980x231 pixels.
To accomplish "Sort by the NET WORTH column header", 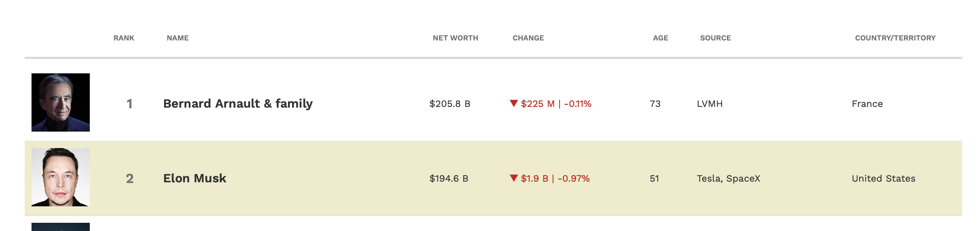I will (455, 38).
